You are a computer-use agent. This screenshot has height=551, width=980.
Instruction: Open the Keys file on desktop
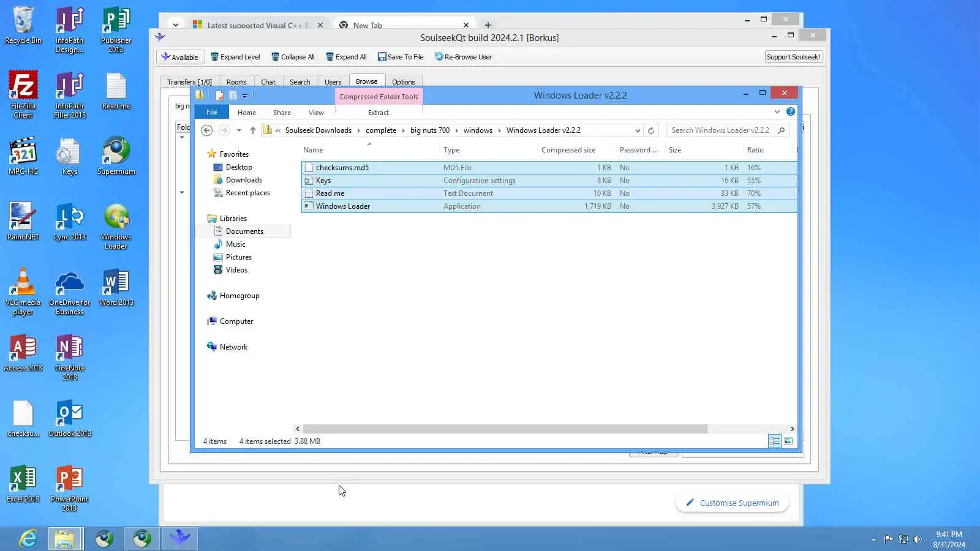tap(70, 156)
